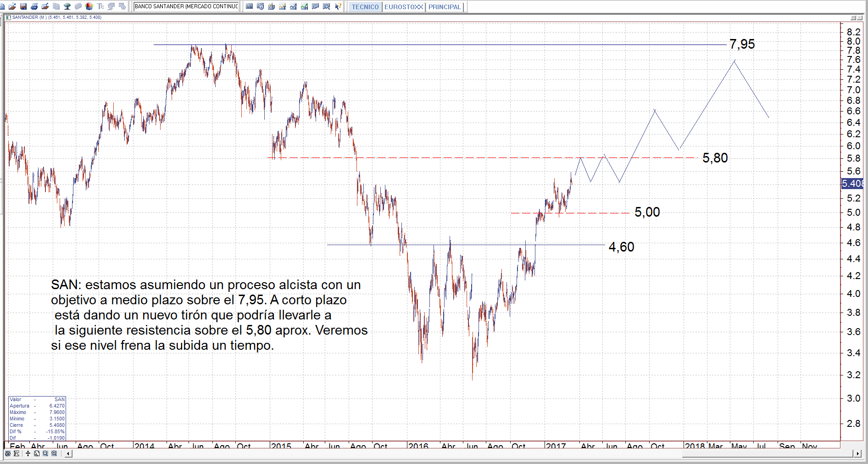Select the text tool icon

click(x=100, y=6)
